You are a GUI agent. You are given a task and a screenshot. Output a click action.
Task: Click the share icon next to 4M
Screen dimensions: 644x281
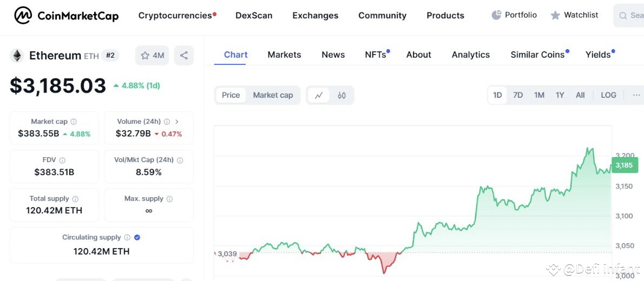pyautogui.click(x=183, y=55)
